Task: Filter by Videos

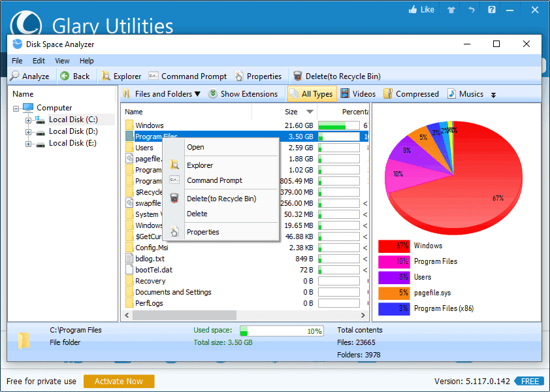Action: pos(358,94)
